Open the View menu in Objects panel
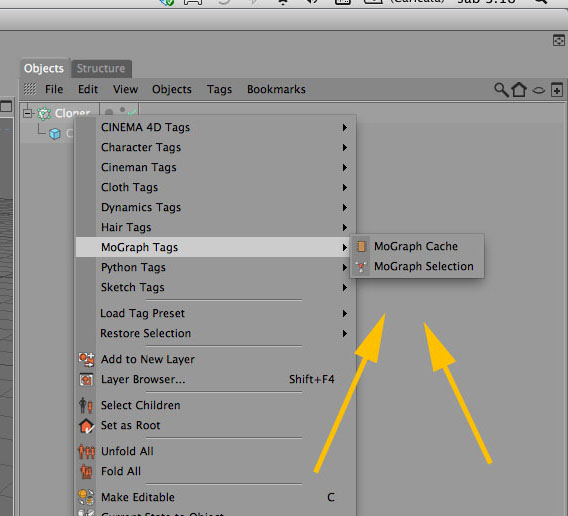 point(125,89)
